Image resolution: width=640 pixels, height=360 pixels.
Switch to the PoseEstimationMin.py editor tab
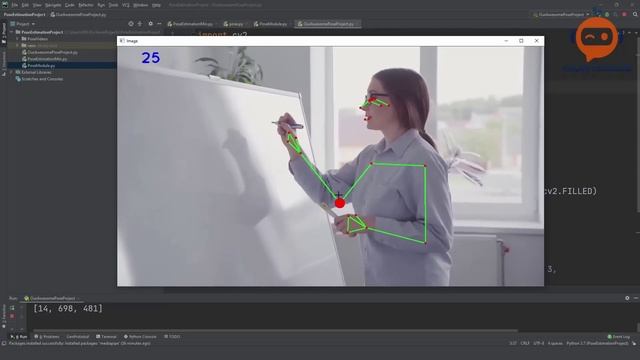[190, 24]
